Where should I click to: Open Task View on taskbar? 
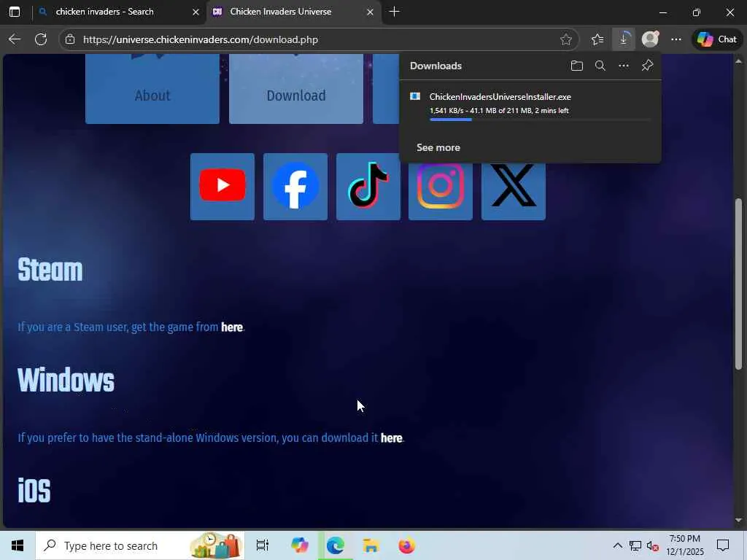[x=263, y=545]
